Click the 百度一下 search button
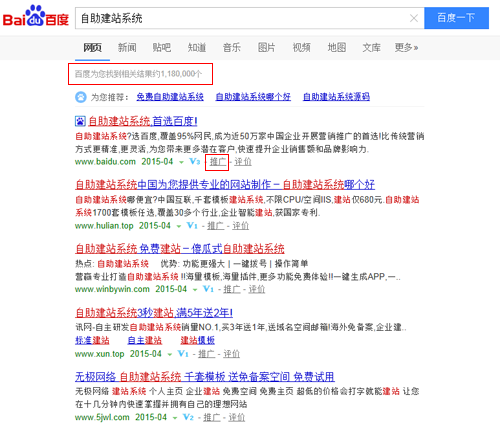 tap(456, 18)
